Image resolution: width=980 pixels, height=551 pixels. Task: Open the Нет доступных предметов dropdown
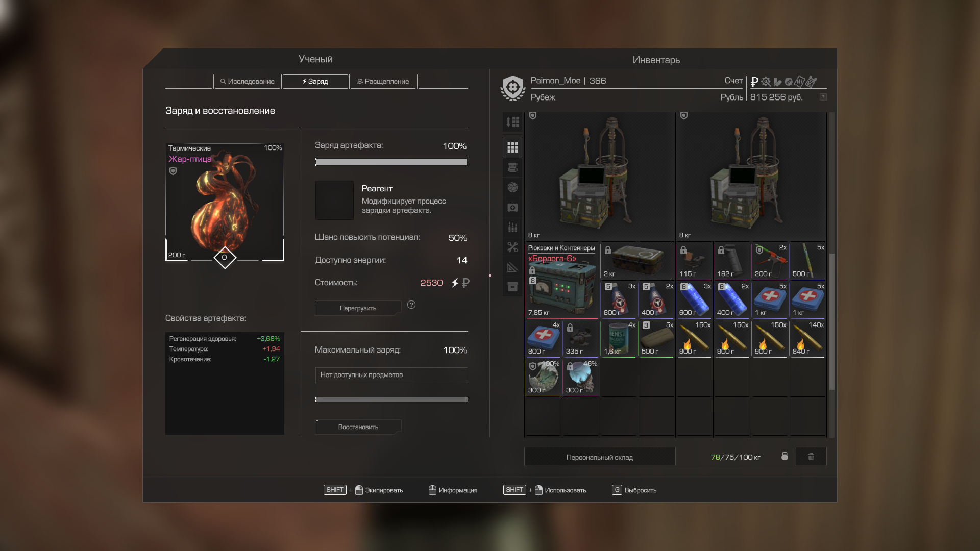(391, 375)
